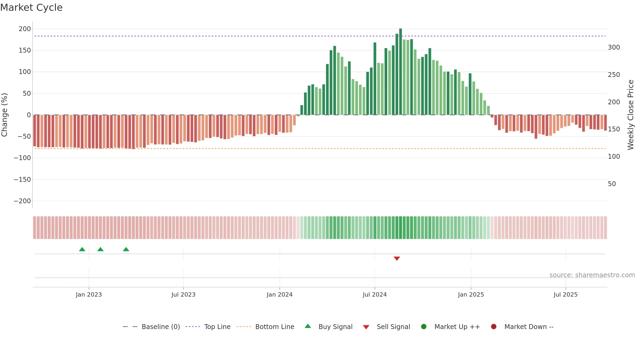Click the Market Cycle chart title
The height and width of the screenshot is (362, 644).
31,8
